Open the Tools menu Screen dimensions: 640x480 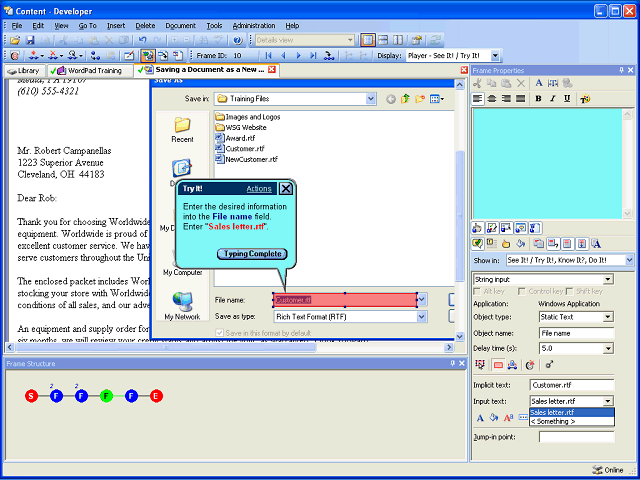[214, 26]
